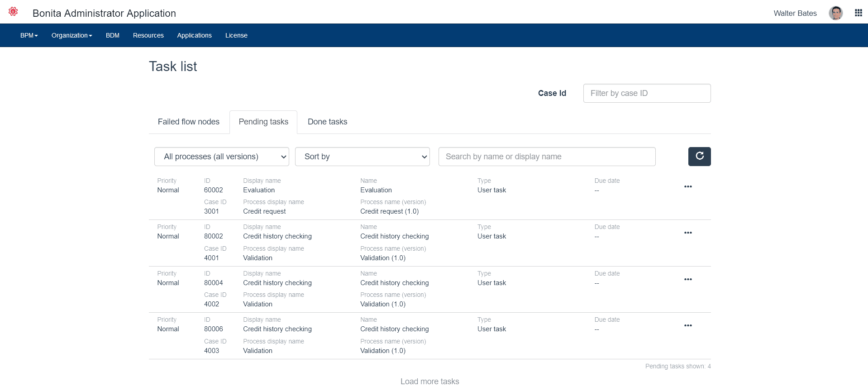Open Applications from the navigation bar

pos(194,35)
